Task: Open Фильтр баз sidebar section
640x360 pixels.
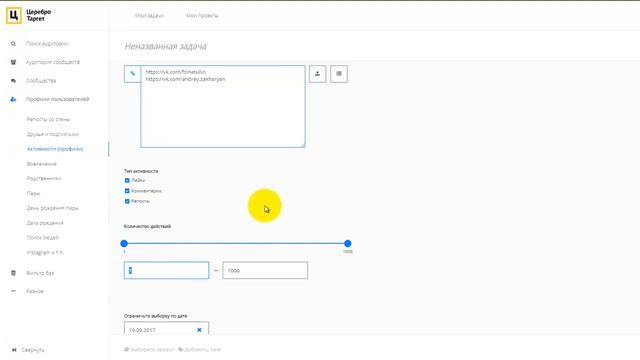Action: pyautogui.click(x=40, y=273)
